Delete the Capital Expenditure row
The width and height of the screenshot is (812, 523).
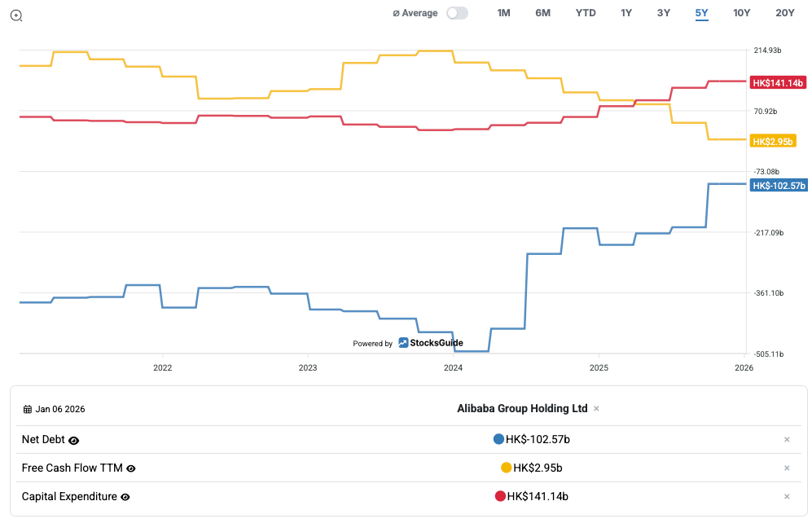tap(787, 497)
